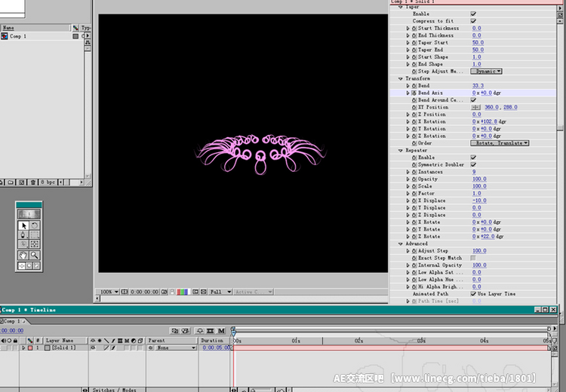
Task: Click the Bend Axis stopwatch icon
Action: [x=414, y=93]
